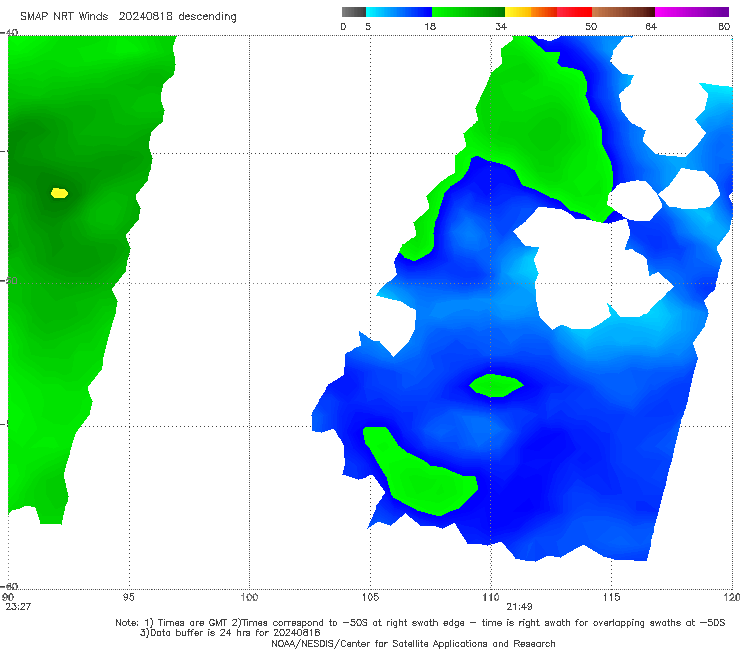Click the swath time '21:49'
Image resolution: width=740 pixels, height=650 pixels.
click(519, 607)
